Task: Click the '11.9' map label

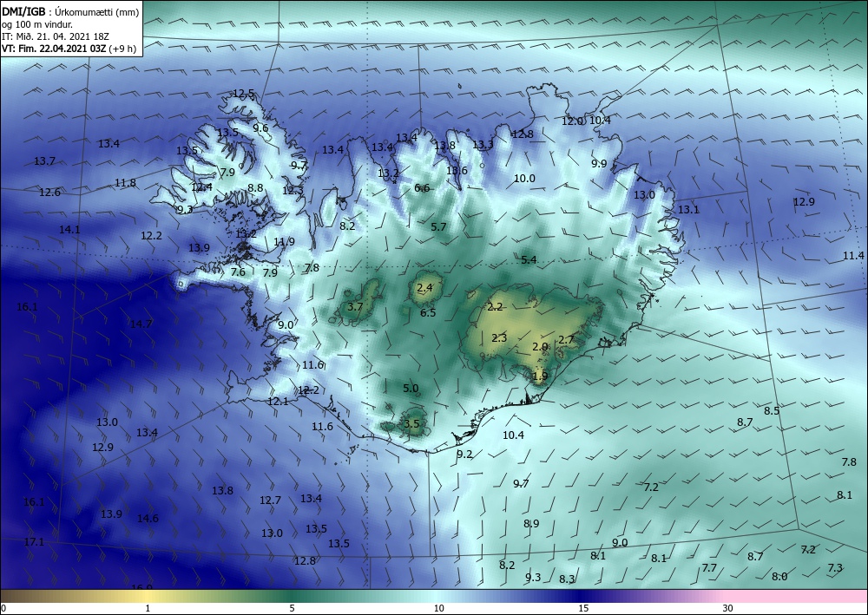Action: pos(284,242)
